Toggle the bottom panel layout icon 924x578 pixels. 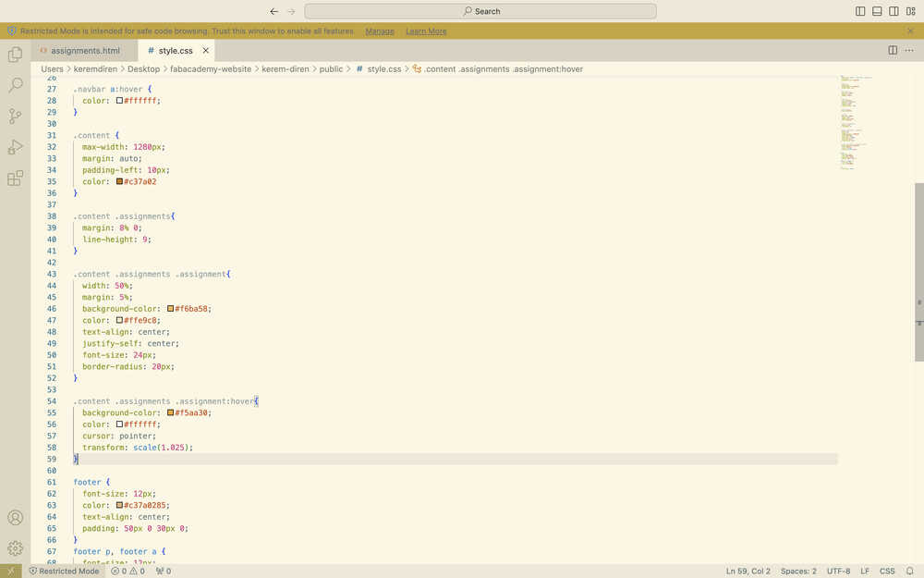coord(877,11)
